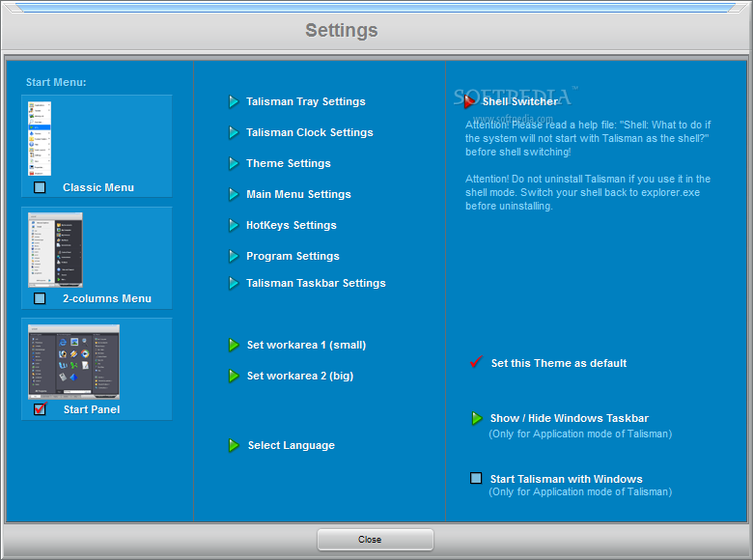753x560 pixels.
Task: Open Talisman Tray Settings
Action: pyautogui.click(x=306, y=101)
